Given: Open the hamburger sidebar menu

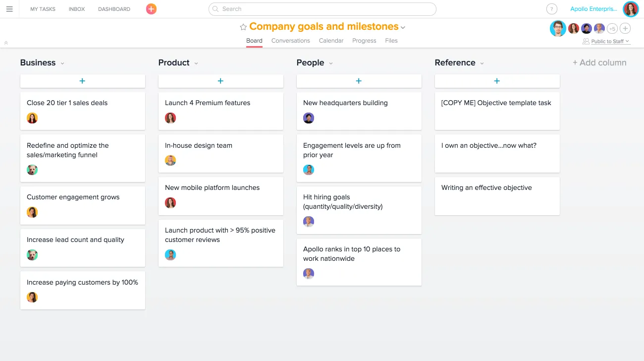Looking at the screenshot, I should click(9, 9).
